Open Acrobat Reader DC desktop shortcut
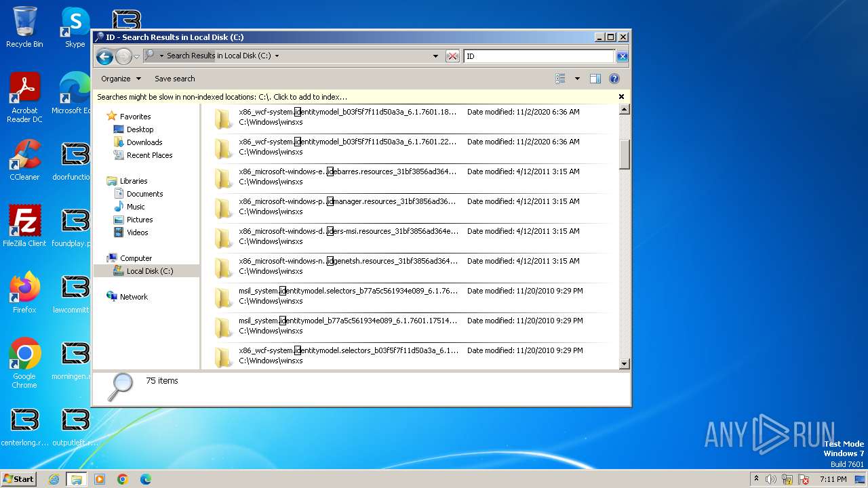868x488 pixels. tap(24, 98)
